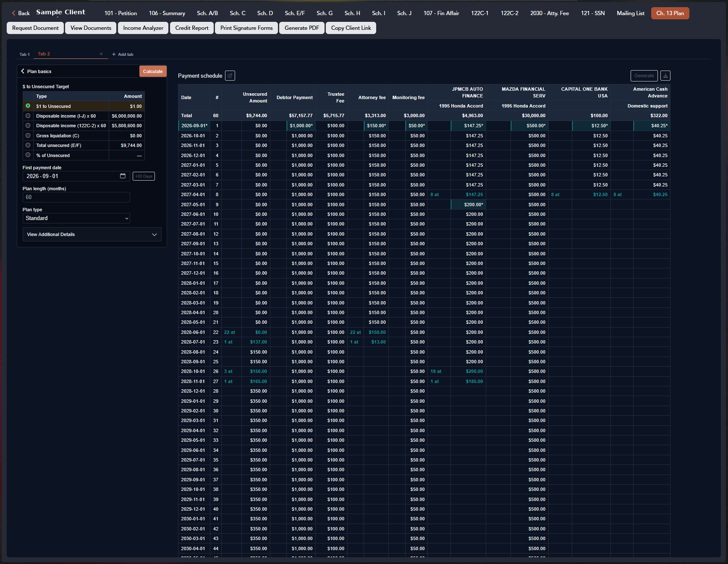Switch to the Sch. J tab
This screenshot has height=564, width=728.
tap(404, 13)
